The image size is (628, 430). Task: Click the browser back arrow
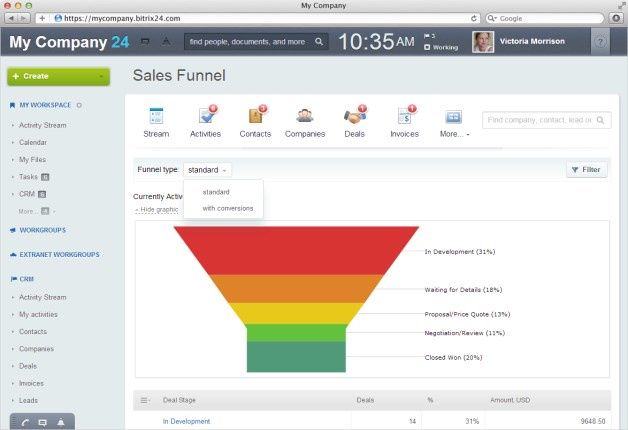point(11,18)
